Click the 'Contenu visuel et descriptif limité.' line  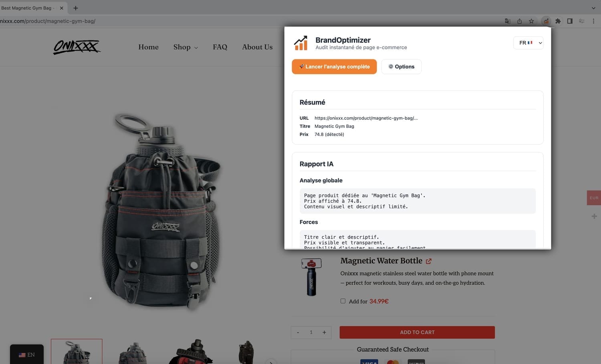coord(356,207)
